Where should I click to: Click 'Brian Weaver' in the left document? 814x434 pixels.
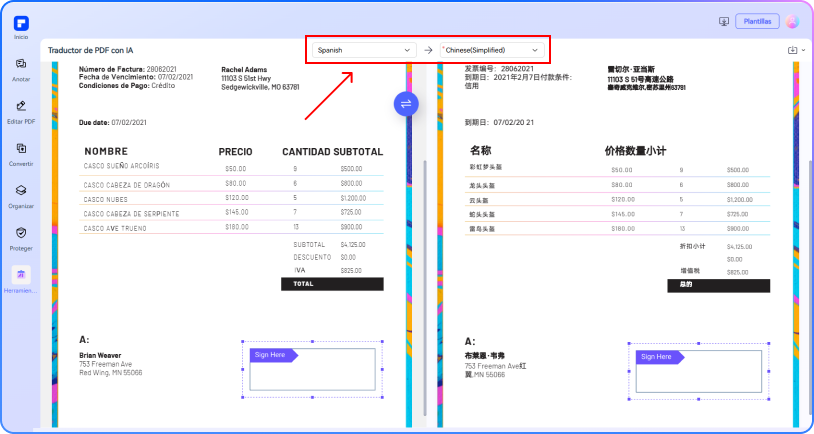tap(100, 356)
